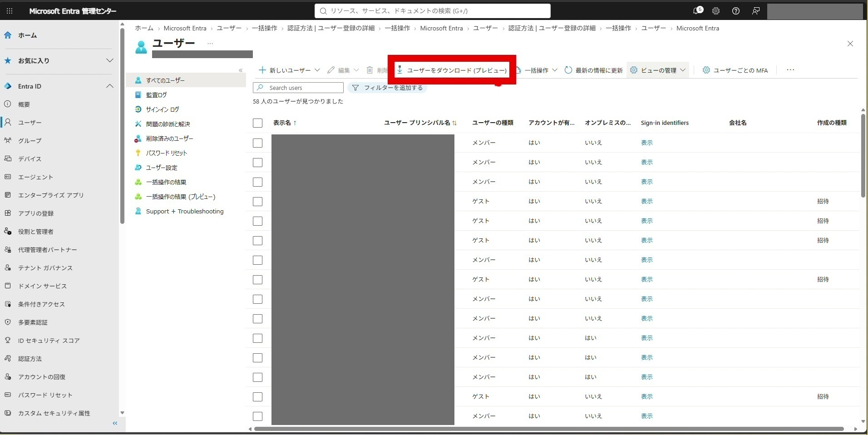Viewport: 868px width, 435px height.
Task: Click ユーザーをダウンロード (プレビュー) button
Action: [x=452, y=70]
